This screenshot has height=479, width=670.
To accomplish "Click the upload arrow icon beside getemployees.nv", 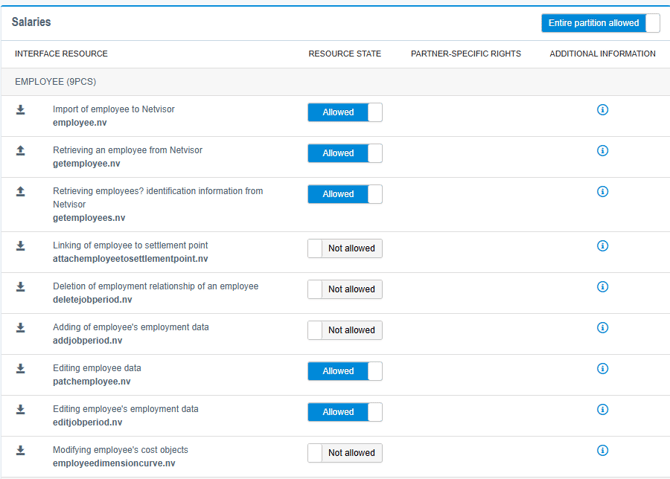I will (21, 192).
